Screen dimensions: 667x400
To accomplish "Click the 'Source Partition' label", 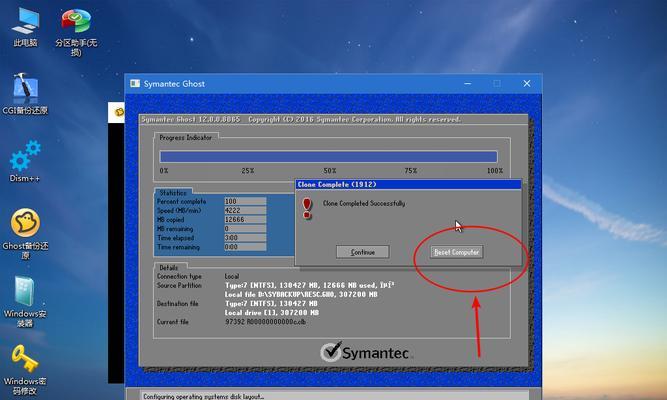I will (179, 286).
